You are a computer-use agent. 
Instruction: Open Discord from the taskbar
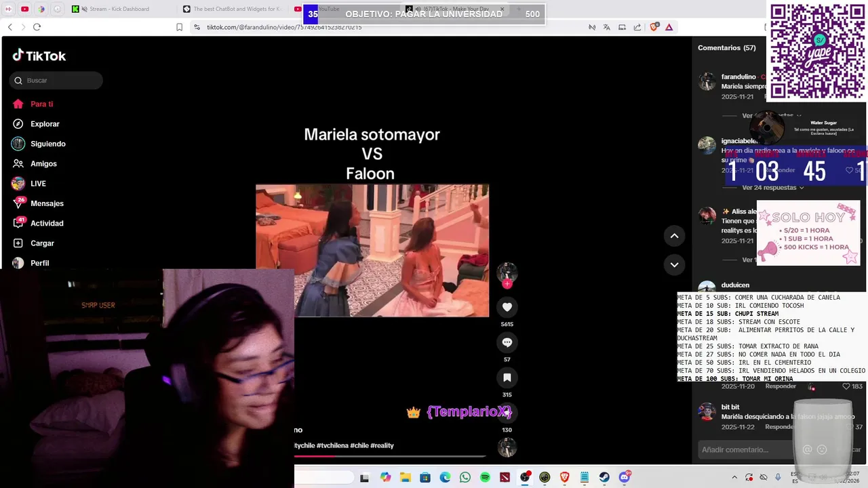(x=624, y=478)
